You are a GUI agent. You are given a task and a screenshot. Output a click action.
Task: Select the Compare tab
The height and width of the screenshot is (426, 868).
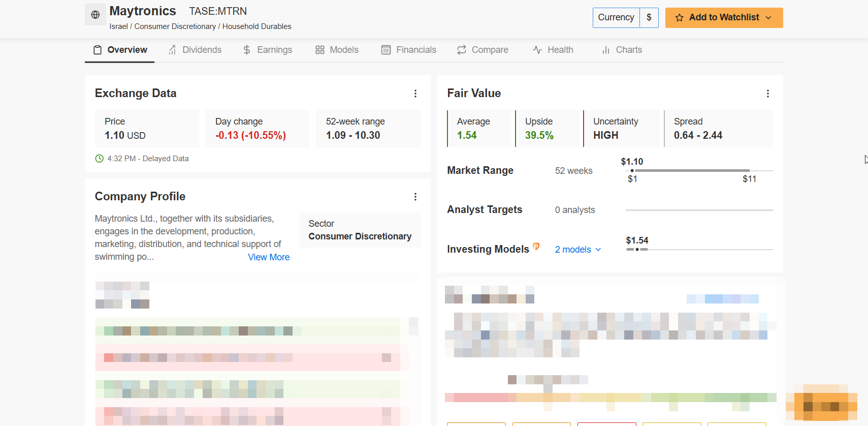pyautogui.click(x=483, y=50)
